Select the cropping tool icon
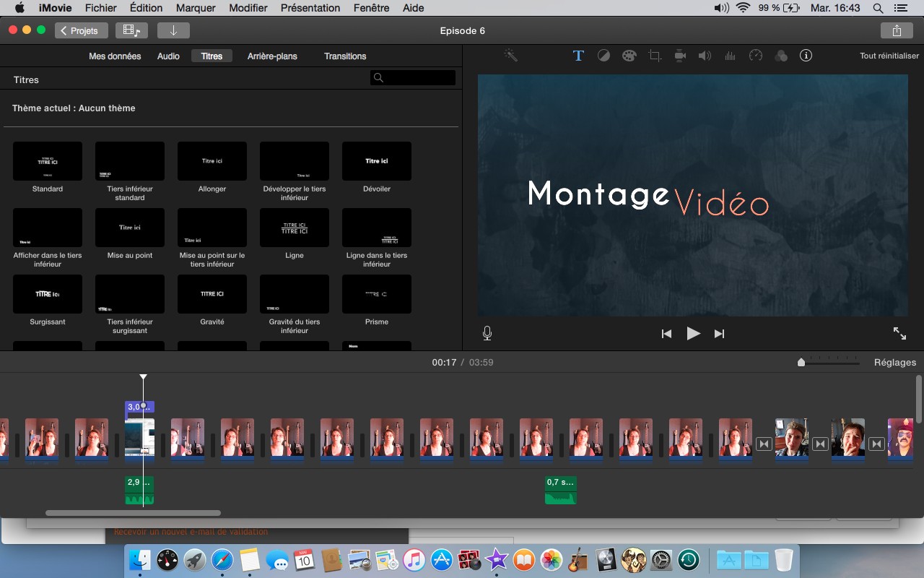924x578 pixels. [655, 56]
